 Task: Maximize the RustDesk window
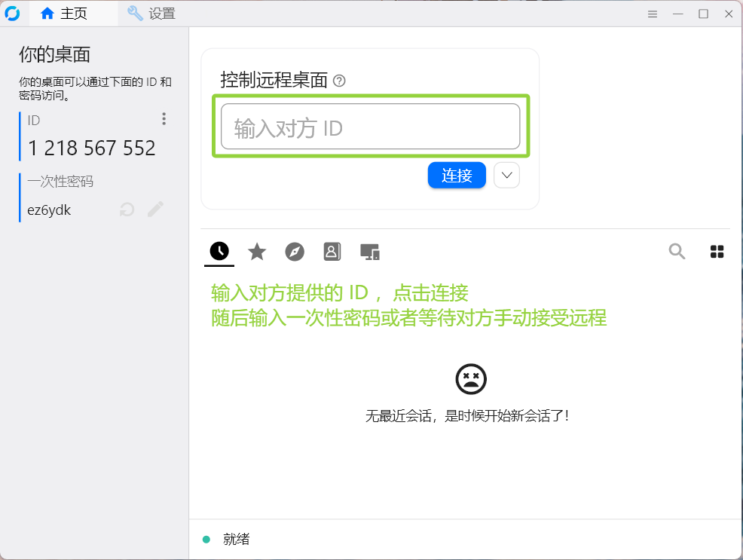click(703, 14)
